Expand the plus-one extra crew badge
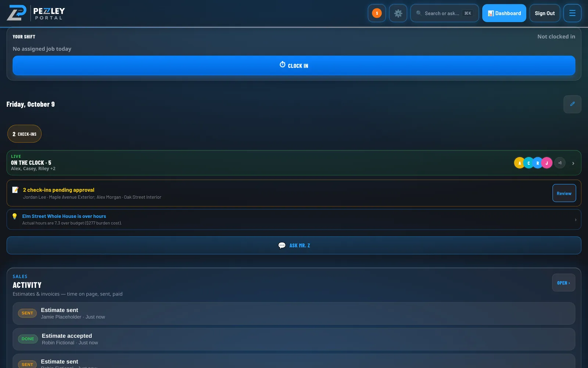588x368 pixels. click(x=560, y=163)
